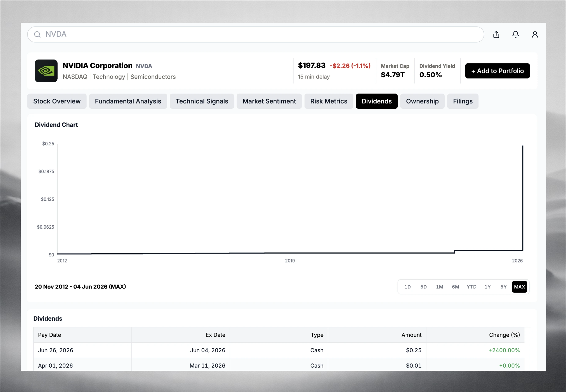566x392 pixels.
Task: Pick the MAX chart range
Action: pyautogui.click(x=520, y=287)
